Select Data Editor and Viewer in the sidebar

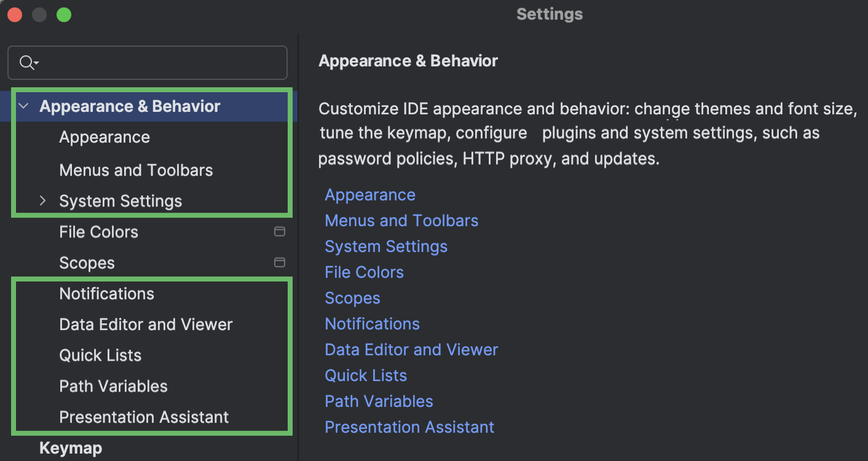(146, 325)
